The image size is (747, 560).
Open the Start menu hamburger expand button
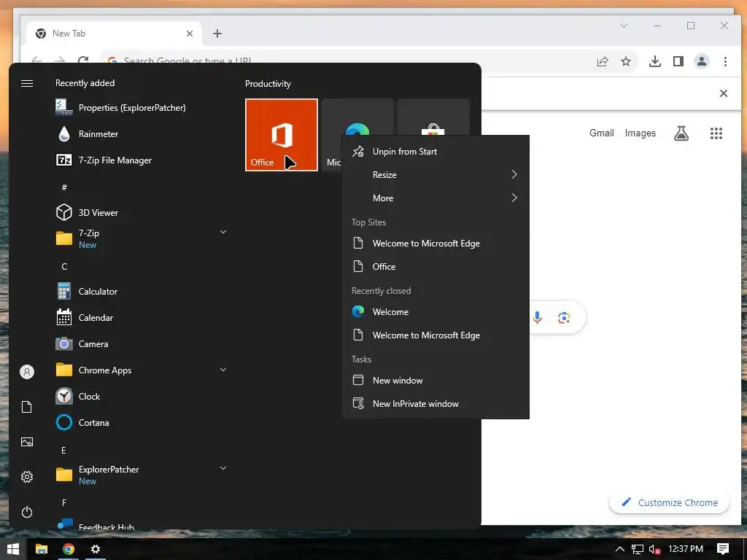27,83
